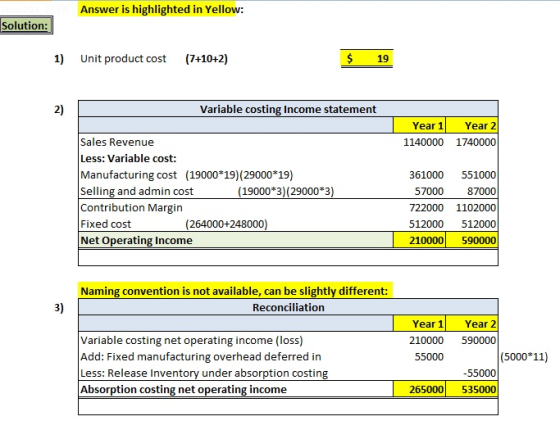560x430 pixels.
Task: Select 'Absorption costing net operating income' label
Action: [184, 389]
